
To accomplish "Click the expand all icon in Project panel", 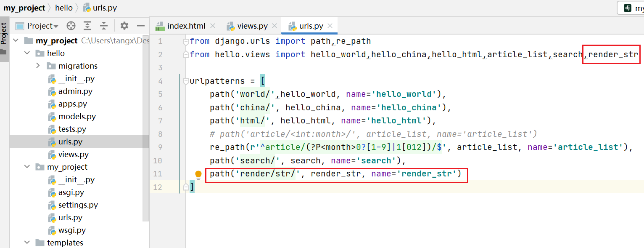I will click(x=87, y=26).
